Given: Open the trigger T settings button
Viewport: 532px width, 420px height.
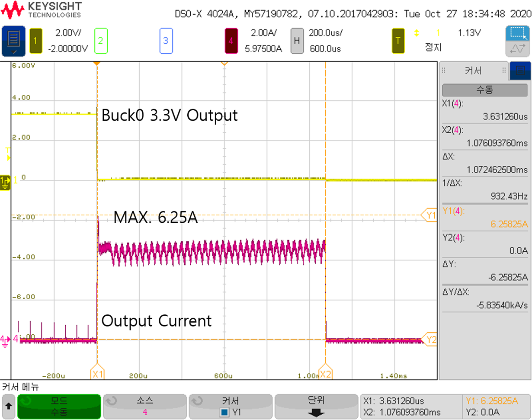Looking at the screenshot, I should coord(398,41).
